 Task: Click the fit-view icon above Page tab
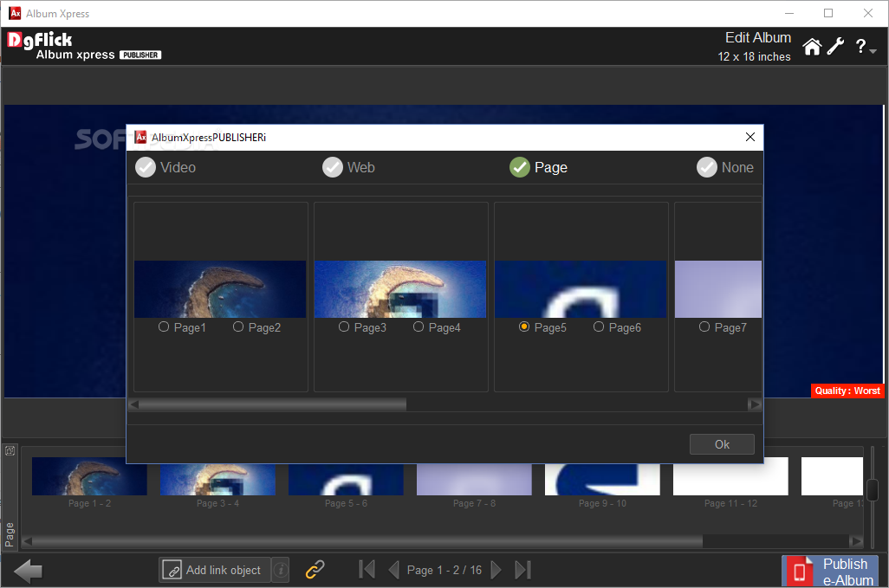(x=10, y=451)
